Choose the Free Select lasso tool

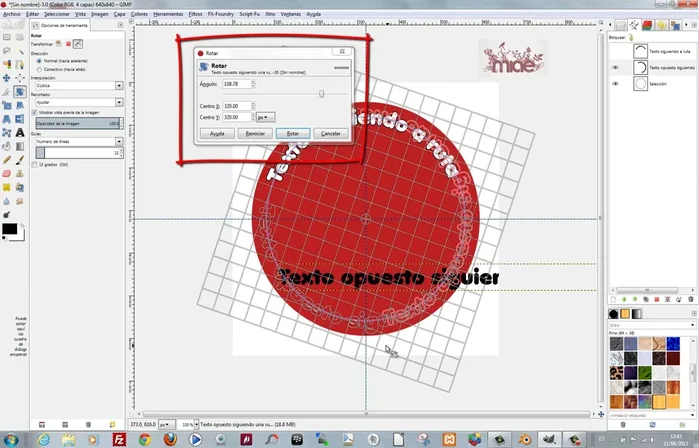[x=7, y=49]
